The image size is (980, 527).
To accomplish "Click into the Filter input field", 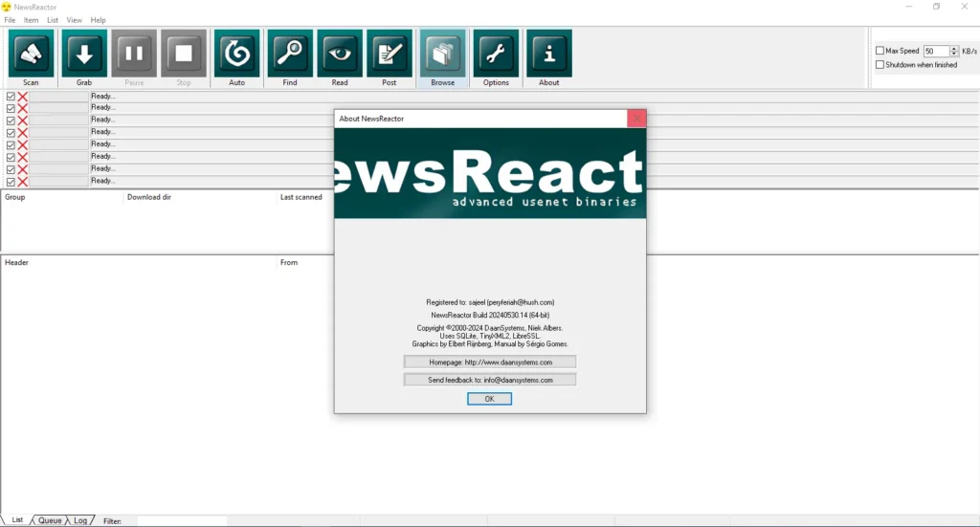I will click(x=182, y=520).
